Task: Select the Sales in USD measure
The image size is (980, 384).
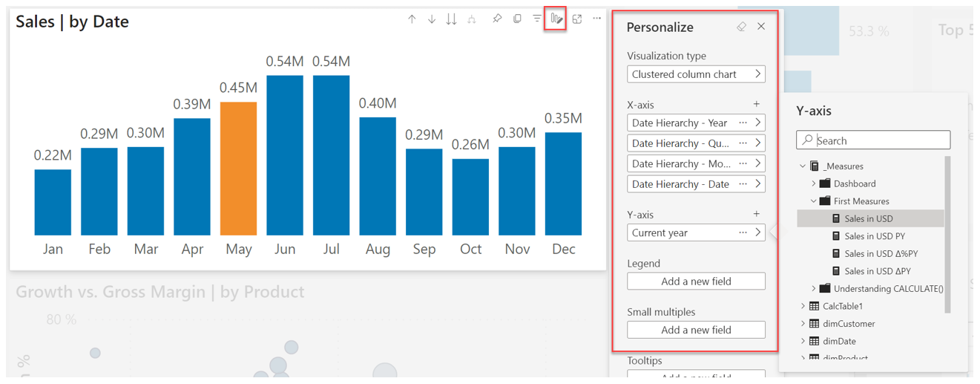Action: pos(870,218)
